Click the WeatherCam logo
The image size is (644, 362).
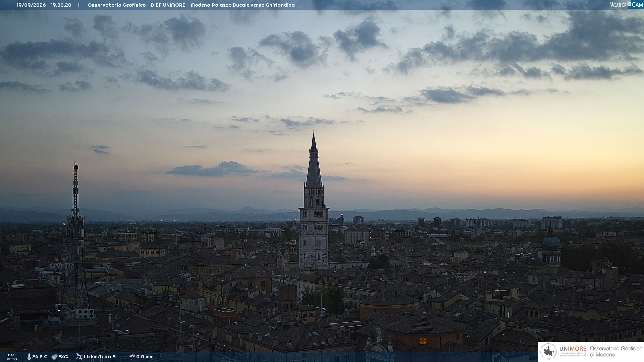(x=626, y=4)
